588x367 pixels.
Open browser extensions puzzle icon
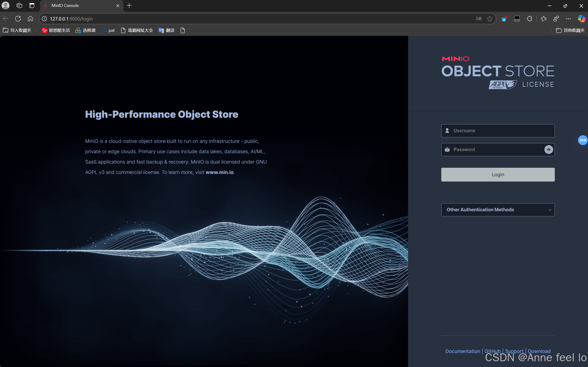click(x=529, y=19)
